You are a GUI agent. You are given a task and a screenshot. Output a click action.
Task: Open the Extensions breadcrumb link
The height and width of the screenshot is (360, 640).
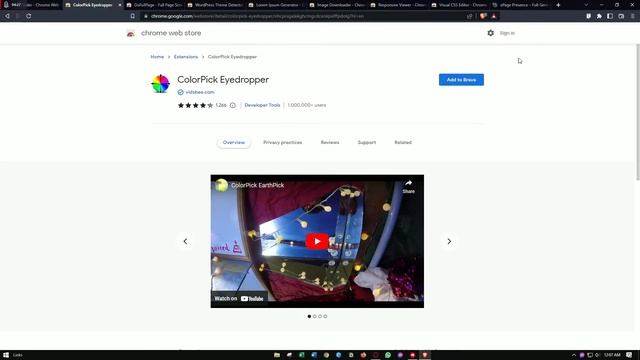point(186,57)
